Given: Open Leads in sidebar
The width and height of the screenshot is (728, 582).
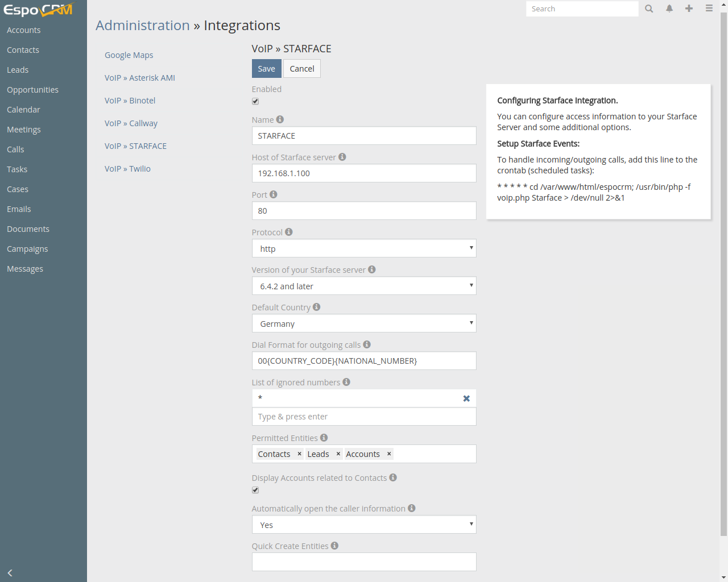Looking at the screenshot, I should 18,70.
